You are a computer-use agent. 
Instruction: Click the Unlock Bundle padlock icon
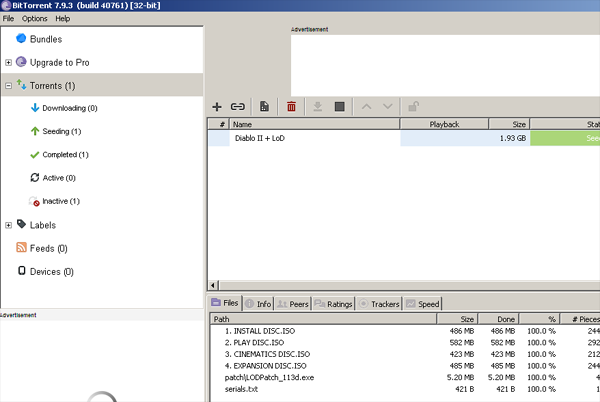414,106
